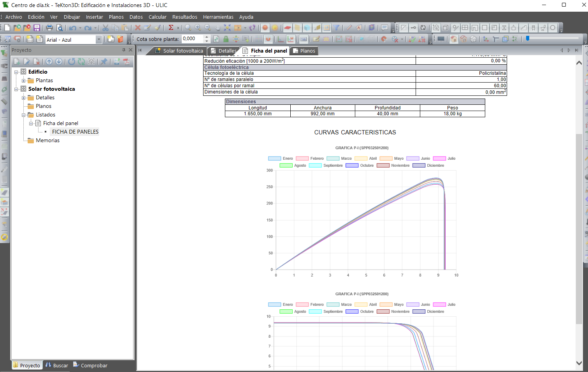The height and width of the screenshot is (372, 588).
Task: Open the Archivo menu
Action: tap(14, 17)
